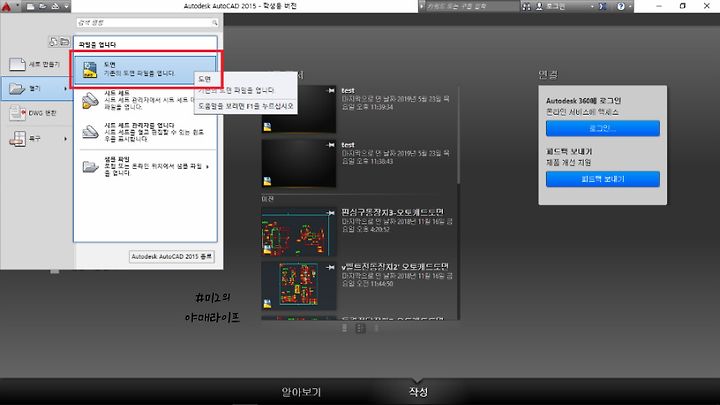The height and width of the screenshot is (405, 720).
Task: Expand the 샘플 파일 submenu arrow
Action: [x=208, y=166]
